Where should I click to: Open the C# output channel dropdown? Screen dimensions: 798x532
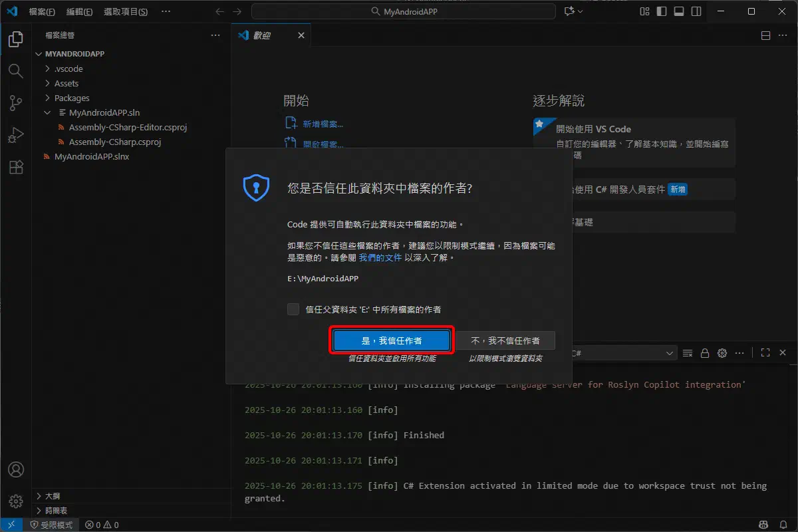[x=622, y=352]
